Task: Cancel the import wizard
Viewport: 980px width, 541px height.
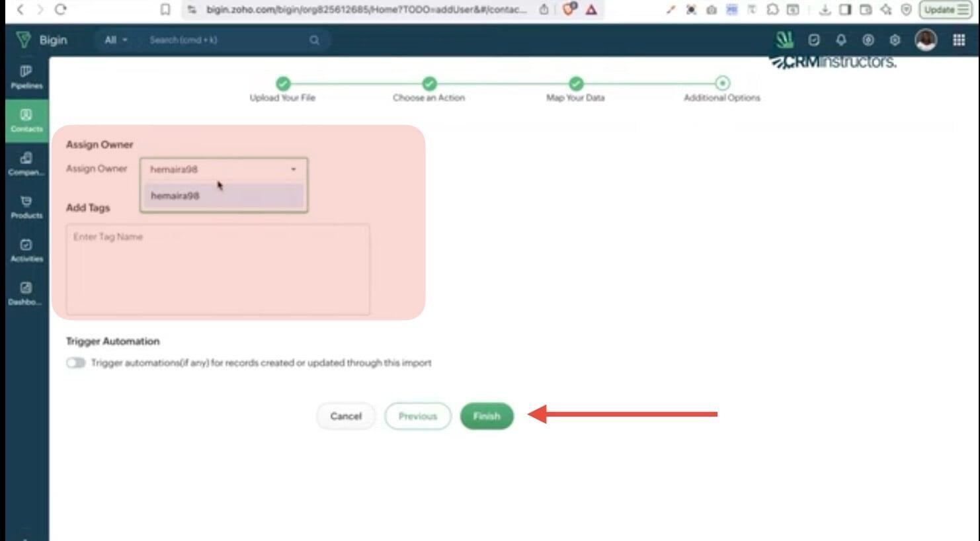Action: 345,416
